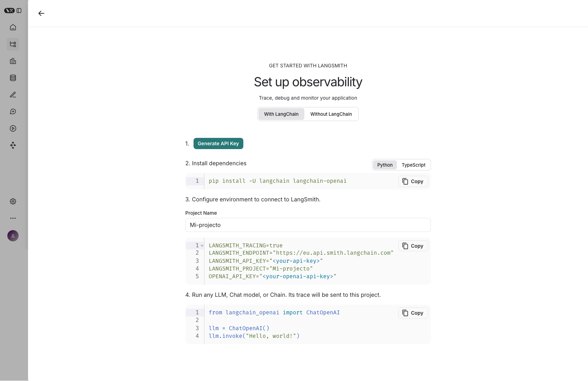Viewport: 588px width, 381px height.
Task: Collapse the env code fold arrow at line 1
Action: point(202,246)
